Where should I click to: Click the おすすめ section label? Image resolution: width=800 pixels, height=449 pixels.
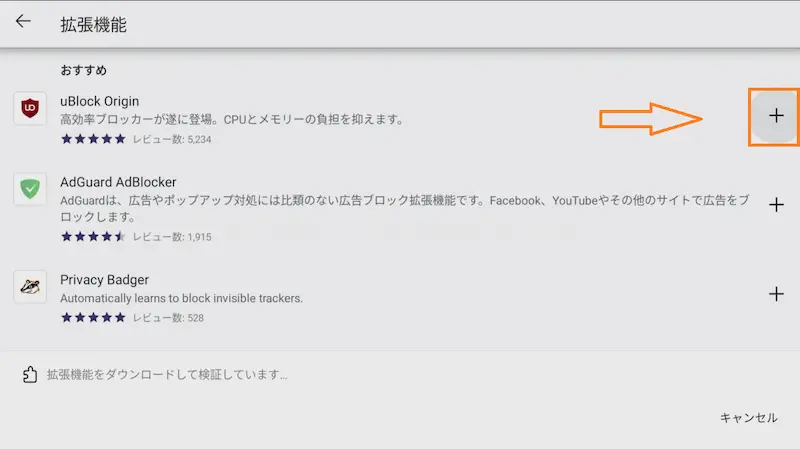(x=84, y=70)
